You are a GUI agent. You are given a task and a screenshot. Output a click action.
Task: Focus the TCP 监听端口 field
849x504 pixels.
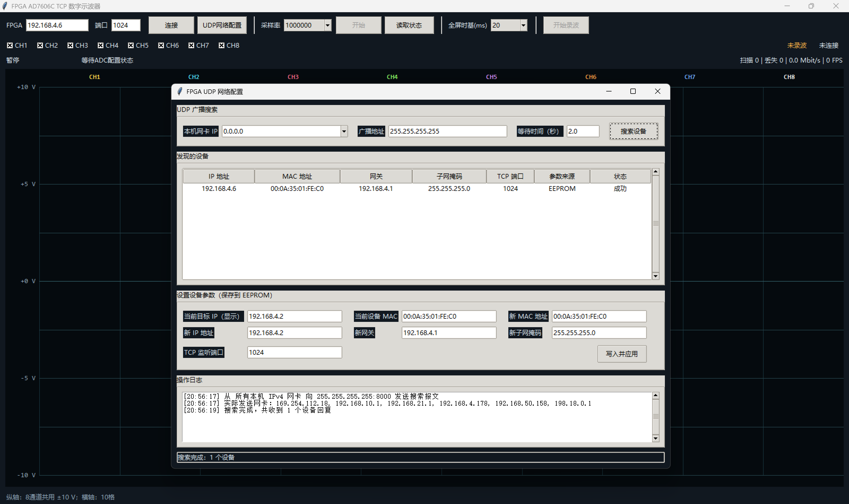click(x=295, y=352)
